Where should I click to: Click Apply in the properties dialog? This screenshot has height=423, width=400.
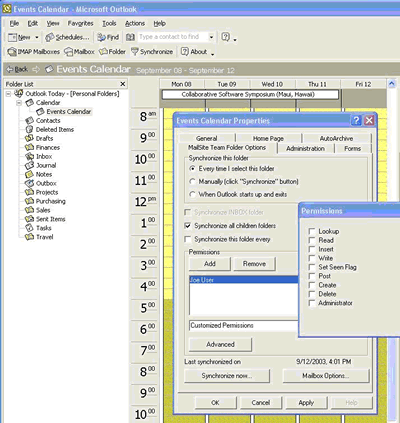(x=306, y=403)
